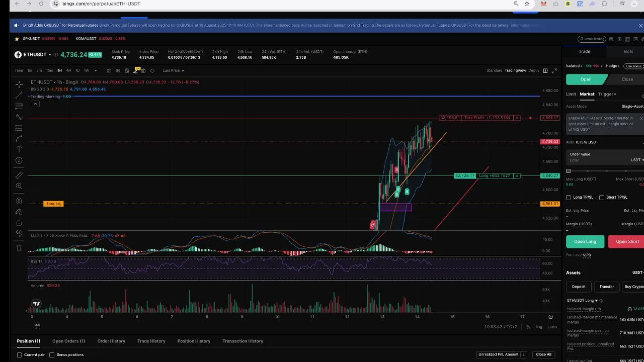Open the emoji icons tool

tap(19, 160)
